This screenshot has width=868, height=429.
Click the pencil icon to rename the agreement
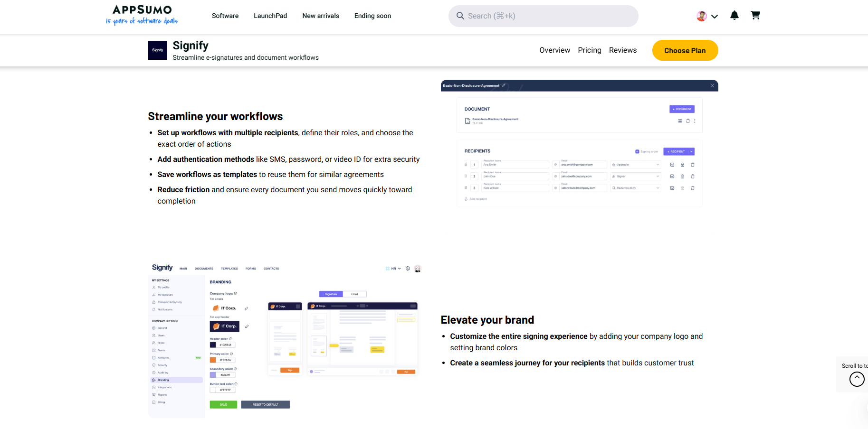pyautogui.click(x=505, y=85)
